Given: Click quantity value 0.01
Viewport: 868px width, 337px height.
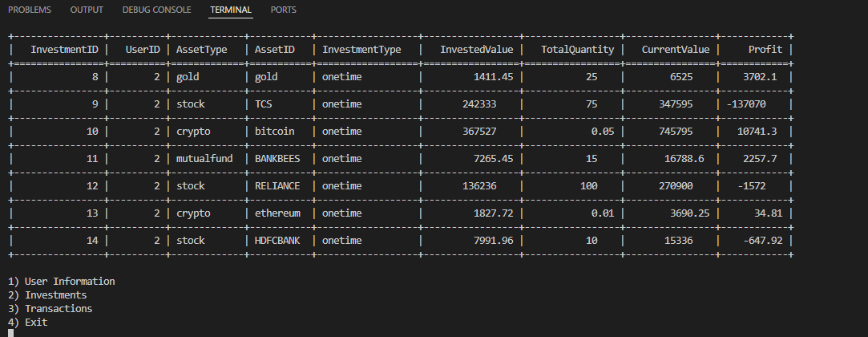Looking at the screenshot, I should tap(603, 213).
